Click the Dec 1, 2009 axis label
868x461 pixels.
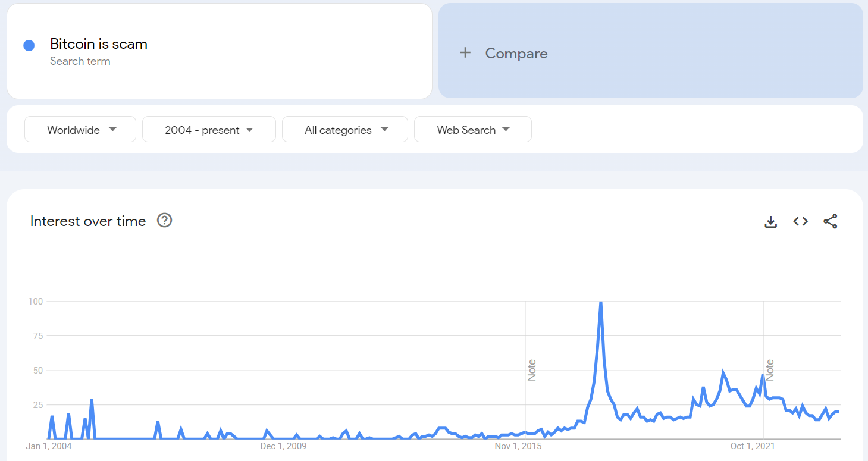283,446
